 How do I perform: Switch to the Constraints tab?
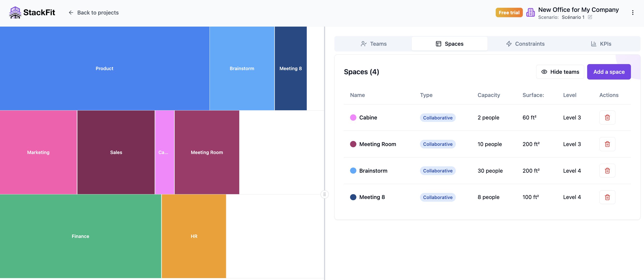coord(530,44)
